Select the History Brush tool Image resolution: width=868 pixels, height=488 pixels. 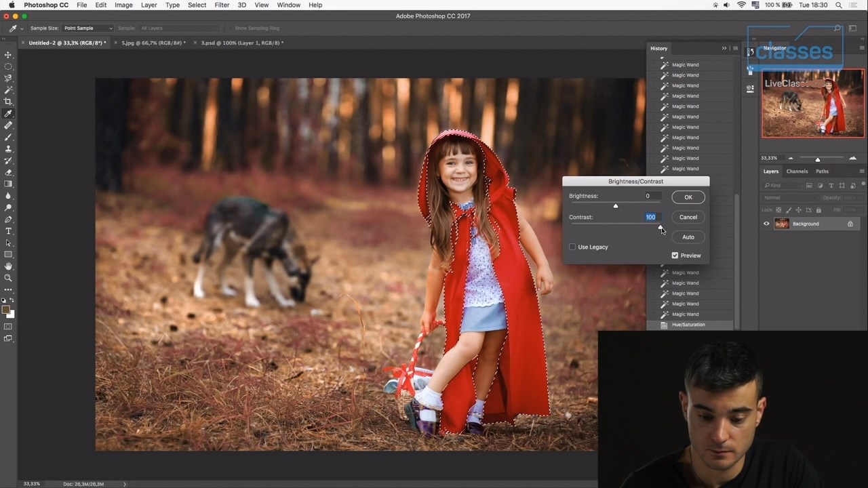coord(8,161)
